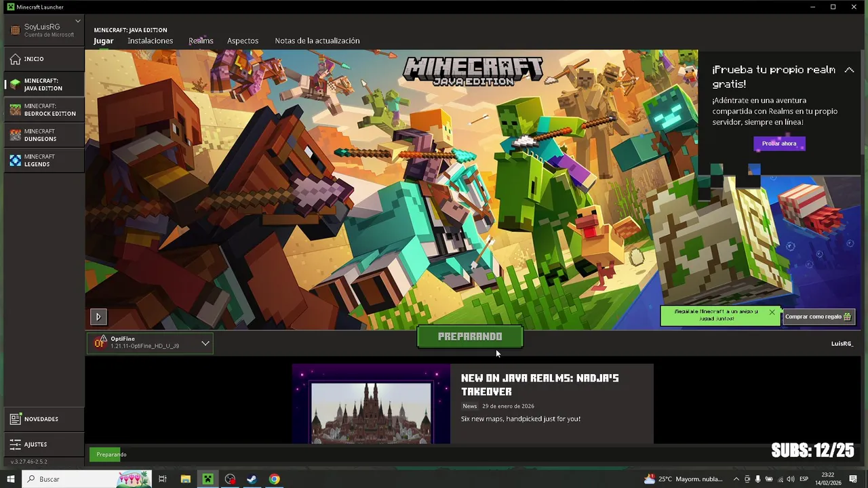The image size is (868, 488).
Task: Open the OptiFine version selector dropdown
Action: (x=205, y=344)
